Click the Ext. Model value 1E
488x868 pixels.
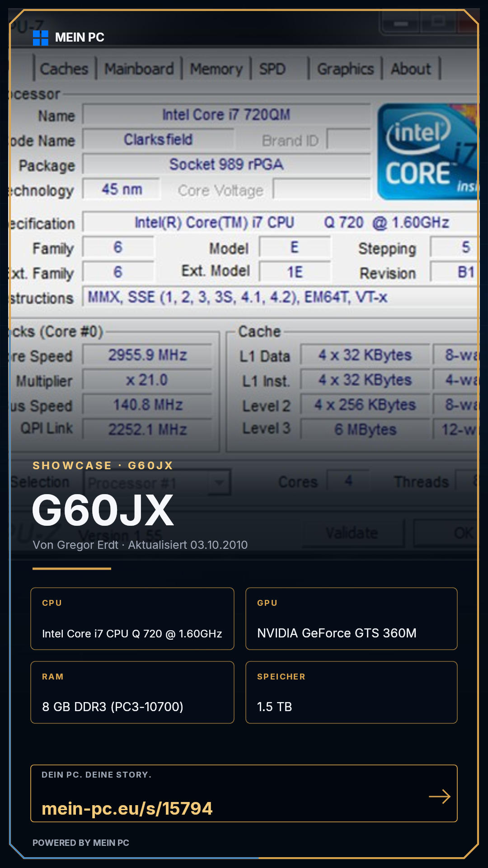[295, 272]
